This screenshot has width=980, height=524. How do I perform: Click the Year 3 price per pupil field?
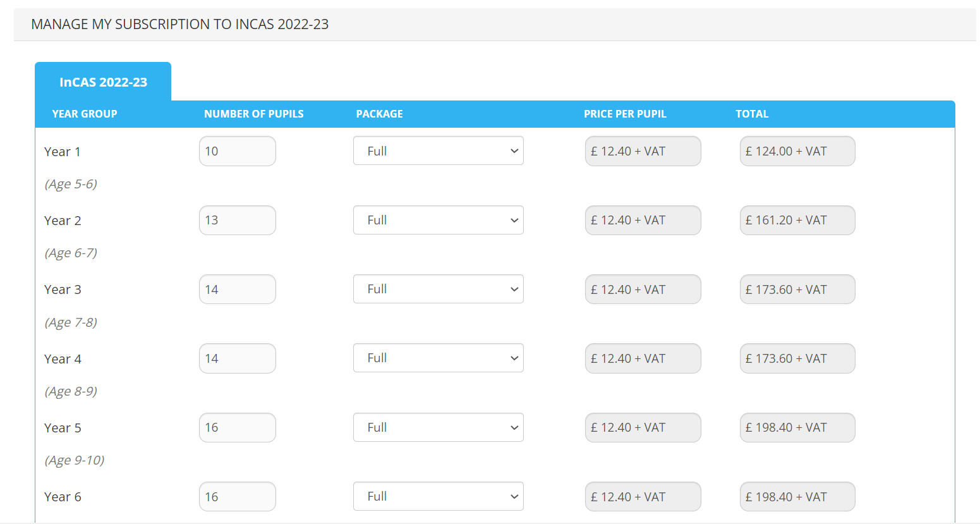pos(643,289)
